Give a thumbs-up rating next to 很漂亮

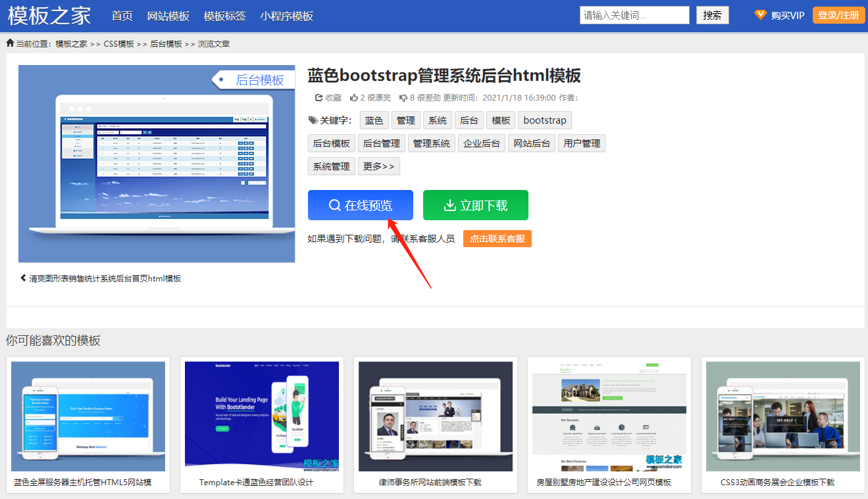353,97
